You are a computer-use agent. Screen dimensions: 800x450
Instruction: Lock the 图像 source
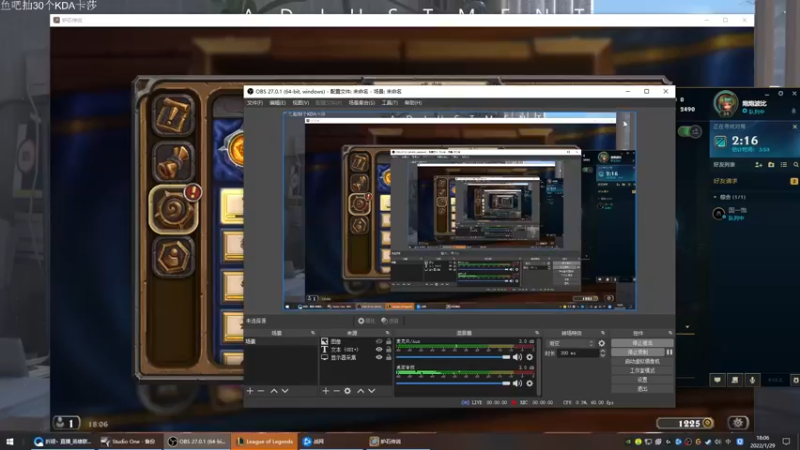(389, 341)
